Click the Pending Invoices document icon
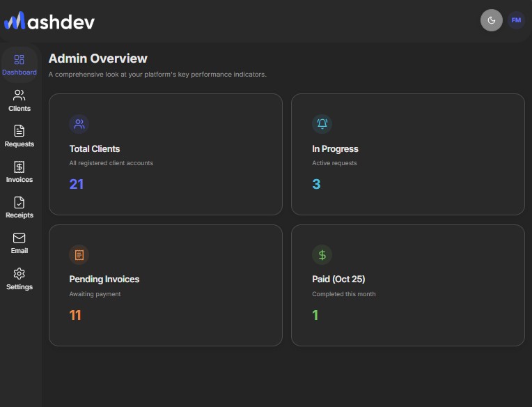 [79, 255]
